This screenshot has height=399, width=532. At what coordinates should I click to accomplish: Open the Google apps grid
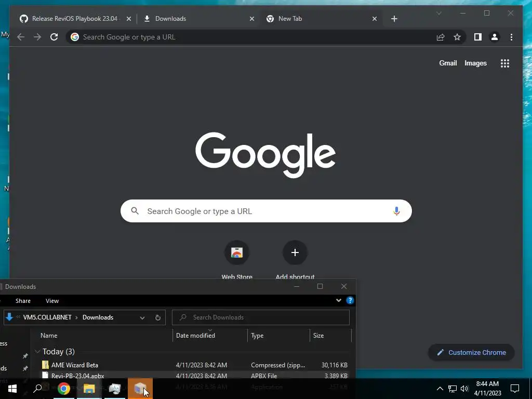pos(505,63)
